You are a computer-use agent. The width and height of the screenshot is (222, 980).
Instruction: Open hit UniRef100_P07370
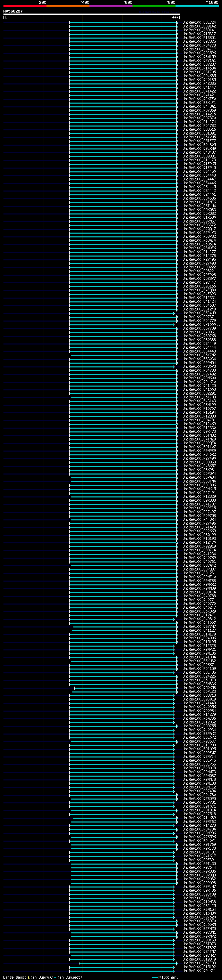pyautogui.click(x=199, y=118)
